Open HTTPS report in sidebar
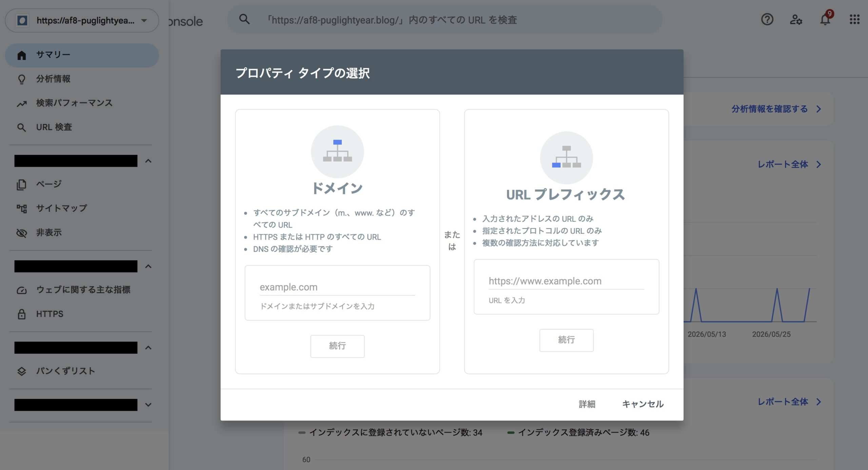 (82, 314)
